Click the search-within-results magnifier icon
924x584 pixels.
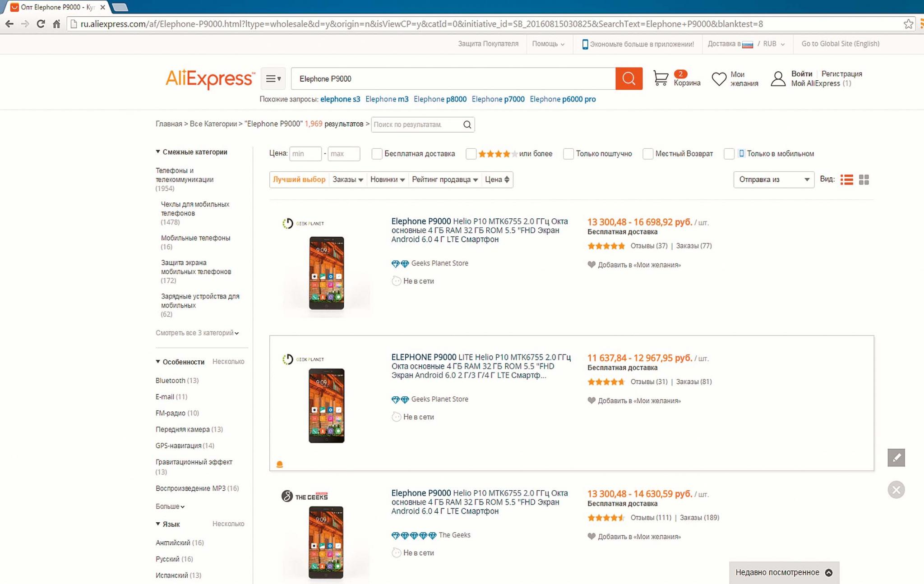[467, 124]
